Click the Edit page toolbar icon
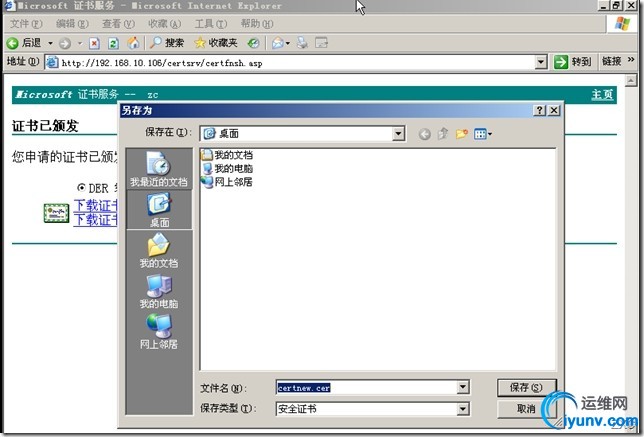 [321, 43]
